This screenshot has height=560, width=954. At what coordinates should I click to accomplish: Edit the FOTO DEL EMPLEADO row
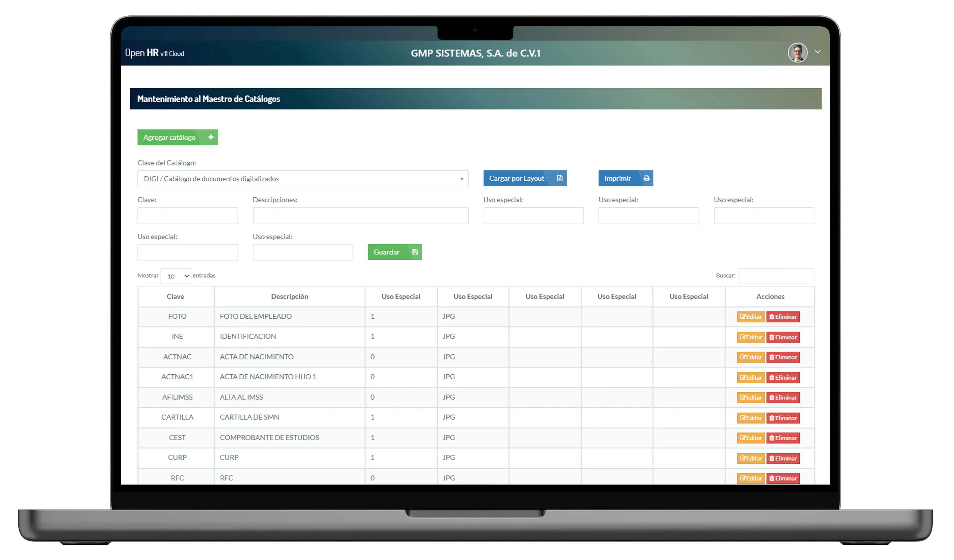tap(751, 317)
